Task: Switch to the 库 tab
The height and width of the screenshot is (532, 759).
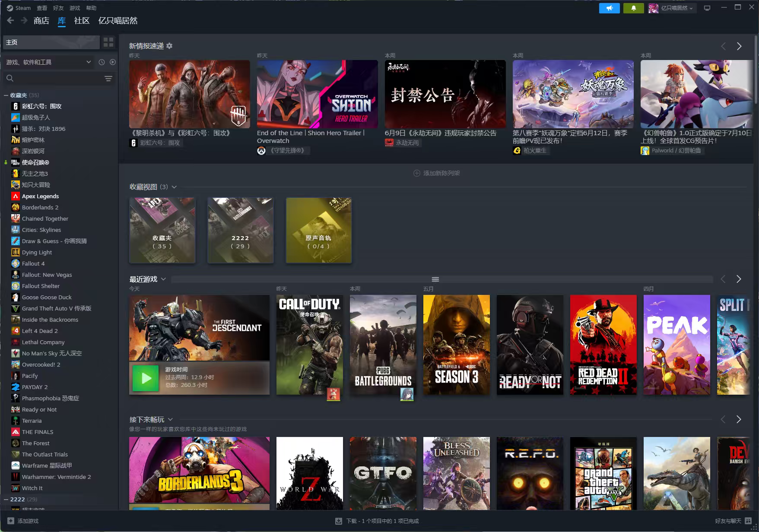Action: click(x=62, y=20)
